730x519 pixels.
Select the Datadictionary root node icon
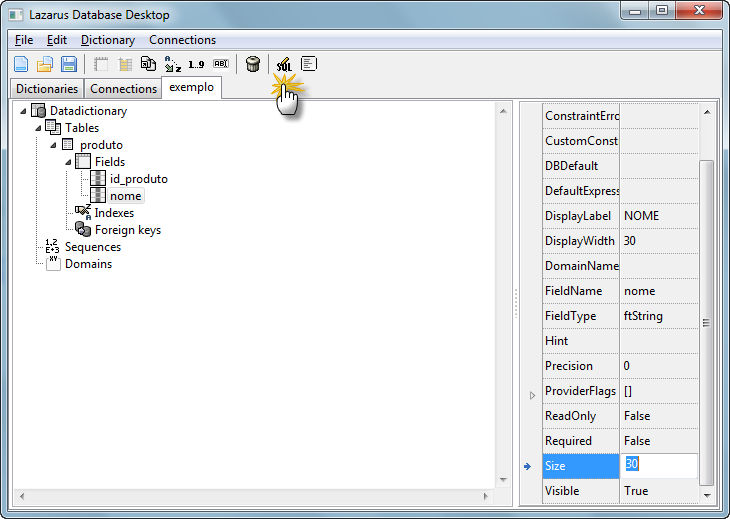coord(38,111)
